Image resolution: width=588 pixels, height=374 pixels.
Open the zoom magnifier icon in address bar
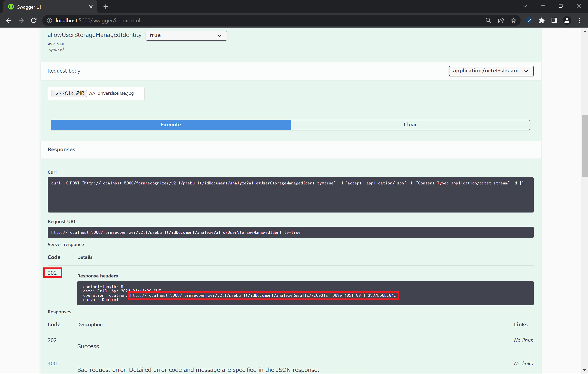pos(488,21)
